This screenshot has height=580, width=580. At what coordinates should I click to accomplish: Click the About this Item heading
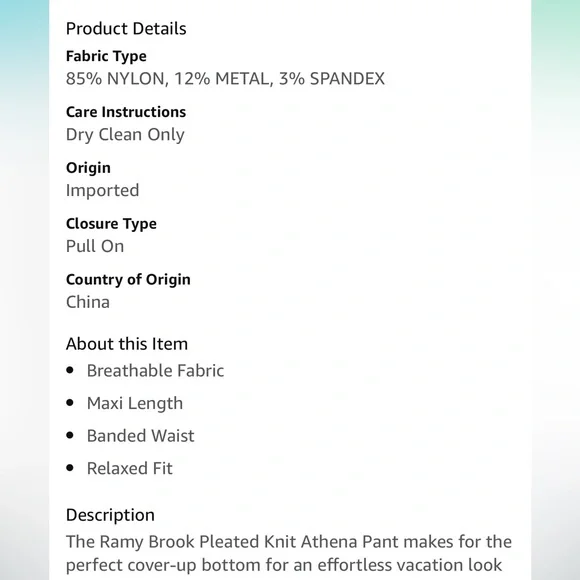click(127, 344)
